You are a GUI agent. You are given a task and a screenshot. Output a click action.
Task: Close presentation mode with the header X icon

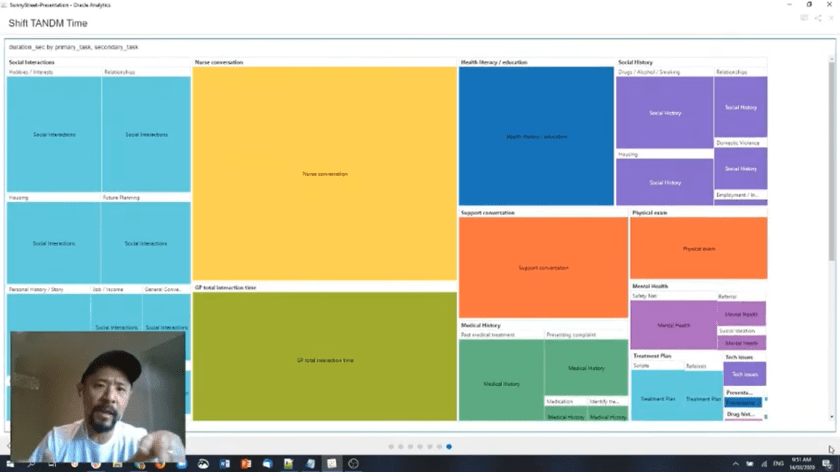coord(830,18)
